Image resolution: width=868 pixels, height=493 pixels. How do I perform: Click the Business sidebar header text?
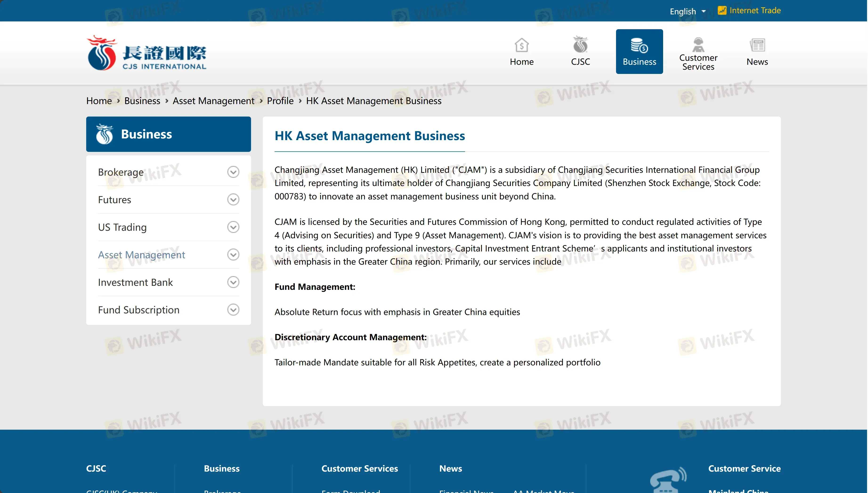point(146,134)
